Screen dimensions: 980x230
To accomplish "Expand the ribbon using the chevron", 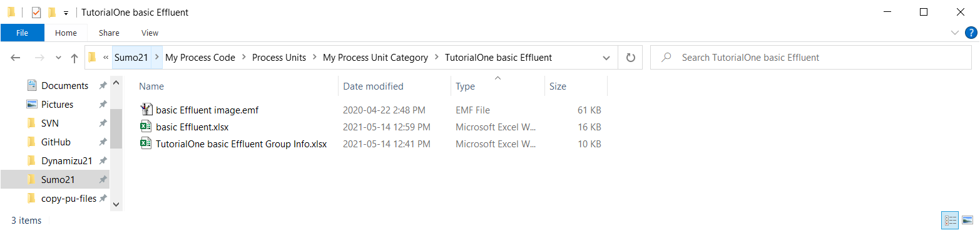I will 954,33.
